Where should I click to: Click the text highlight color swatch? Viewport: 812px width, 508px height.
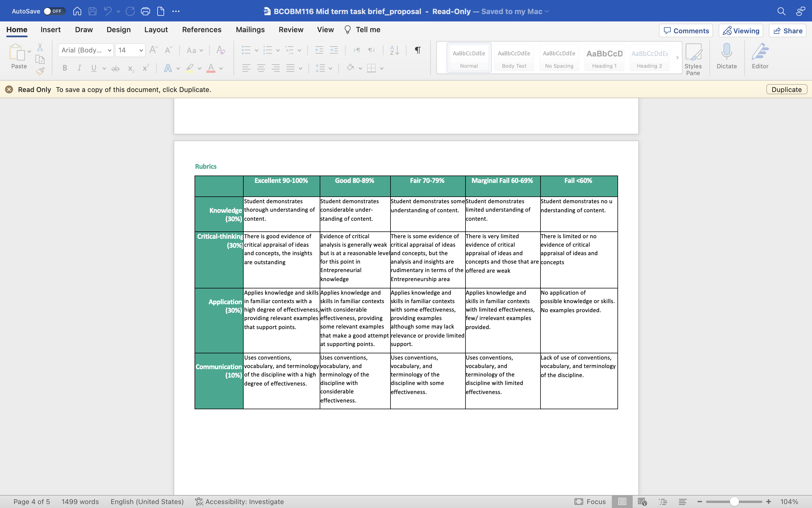point(189,68)
